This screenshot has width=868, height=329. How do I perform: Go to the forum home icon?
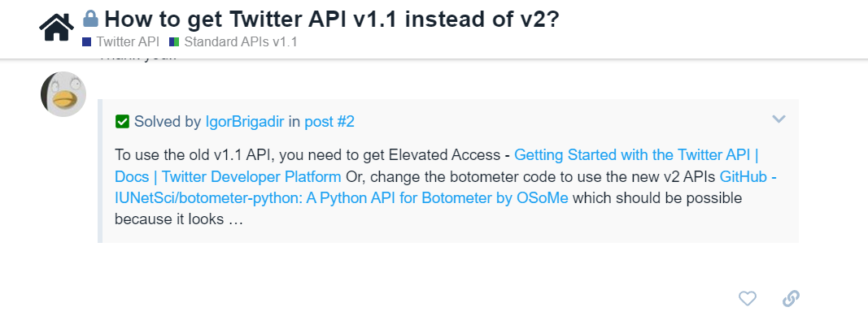click(56, 26)
